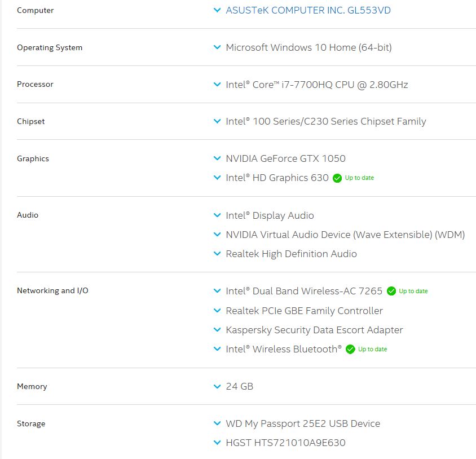Image resolution: width=476 pixels, height=459 pixels.
Task: Expand the Intel Dual Band Wireless-AC 7265 chevron
Action: 217,291
